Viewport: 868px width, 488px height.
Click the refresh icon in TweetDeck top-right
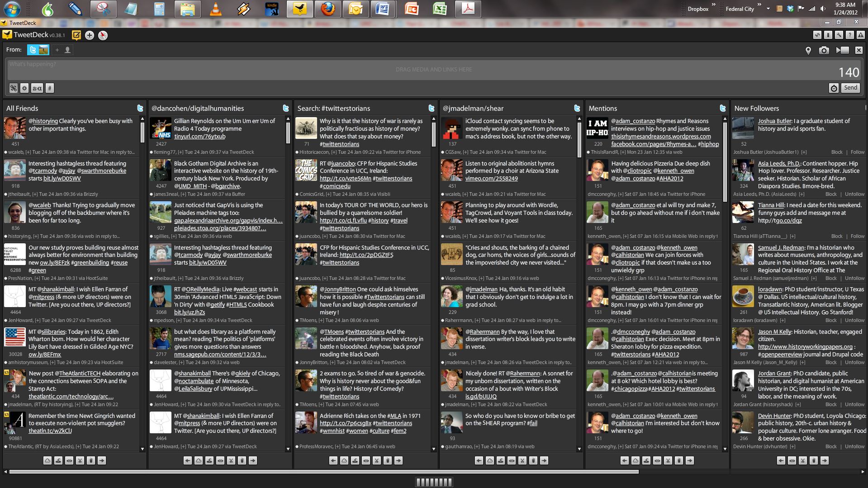pyautogui.click(x=817, y=35)
